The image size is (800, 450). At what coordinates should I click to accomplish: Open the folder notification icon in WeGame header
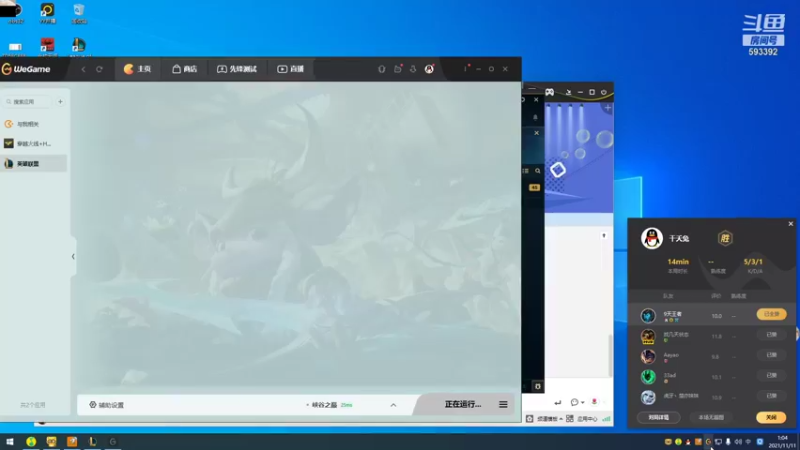(x=398, y=69)
